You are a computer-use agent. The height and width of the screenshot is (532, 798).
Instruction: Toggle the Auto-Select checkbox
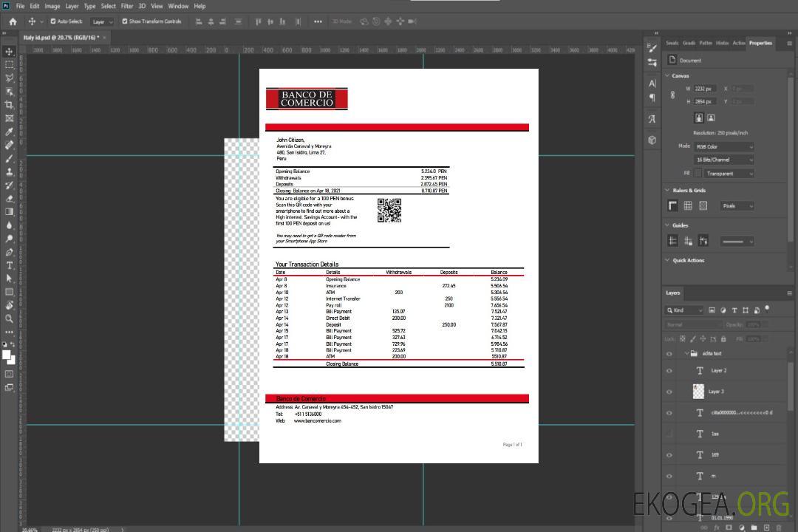[x=53, y=21]
